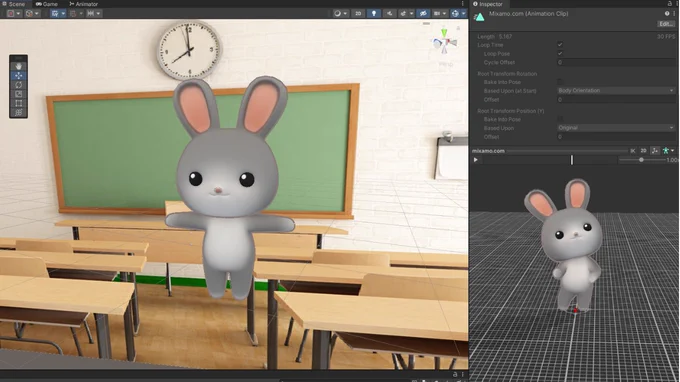Click the grid snapping icon
Image resolution: width=680 pixels, height=382 pixels.
73,13
